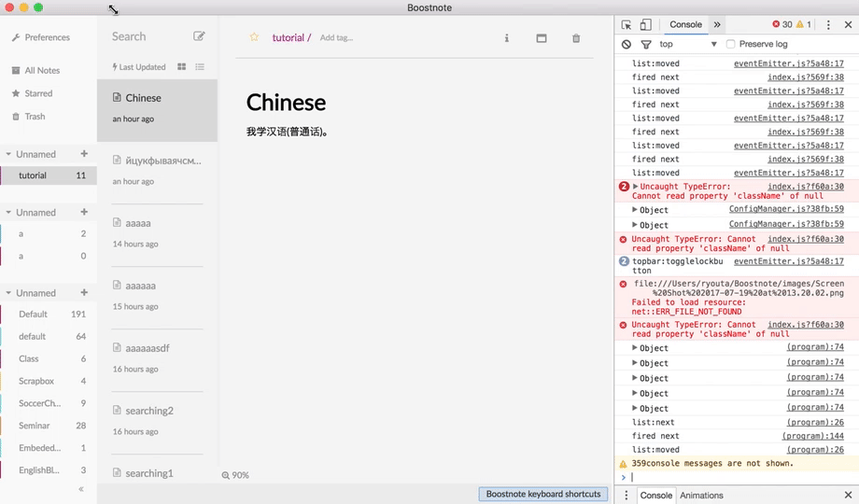
Task: Switch note list to default view icon
Action: click(181, 67)
